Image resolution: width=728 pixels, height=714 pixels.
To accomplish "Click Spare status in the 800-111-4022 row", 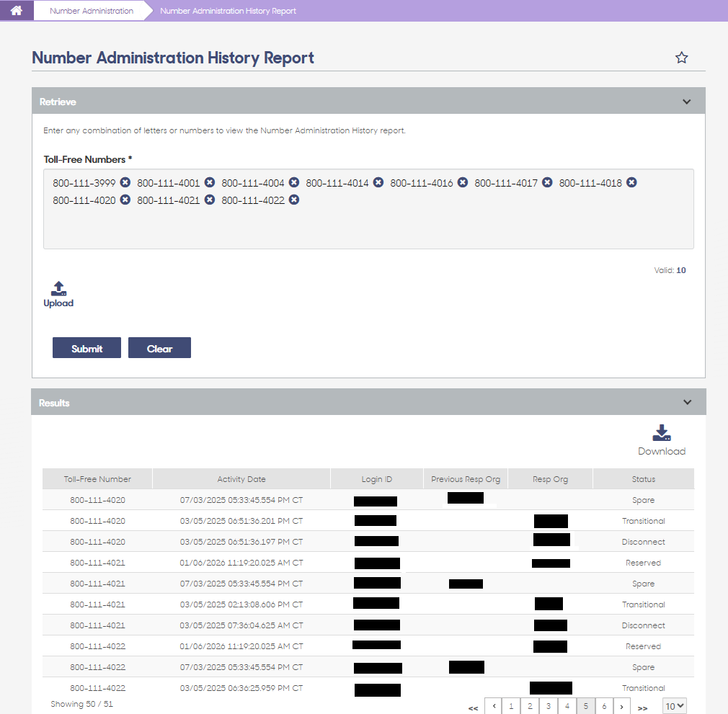I will (644, 667).
